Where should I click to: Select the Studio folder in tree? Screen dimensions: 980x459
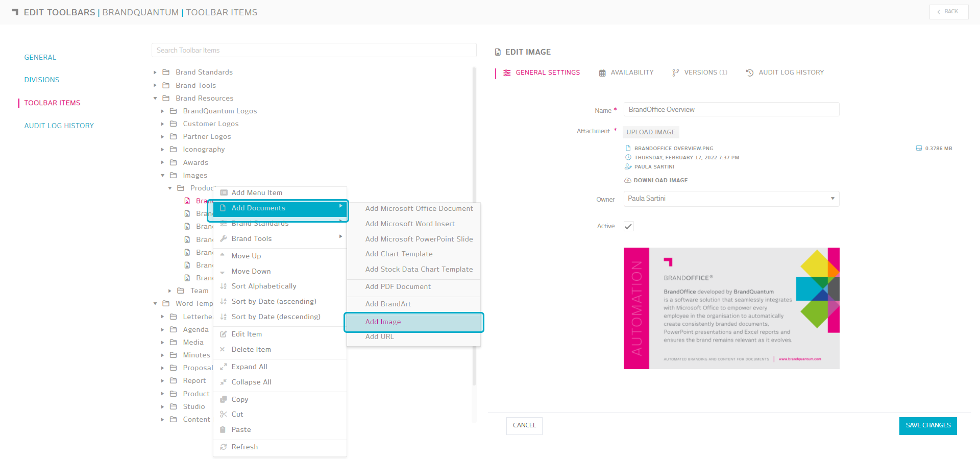click(x=194, y=406)
